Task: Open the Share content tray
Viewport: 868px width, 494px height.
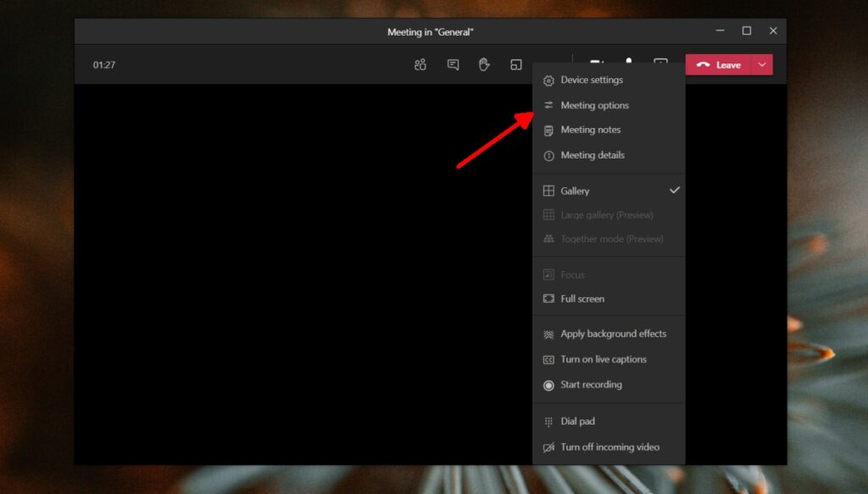Action: pos(515,64)
